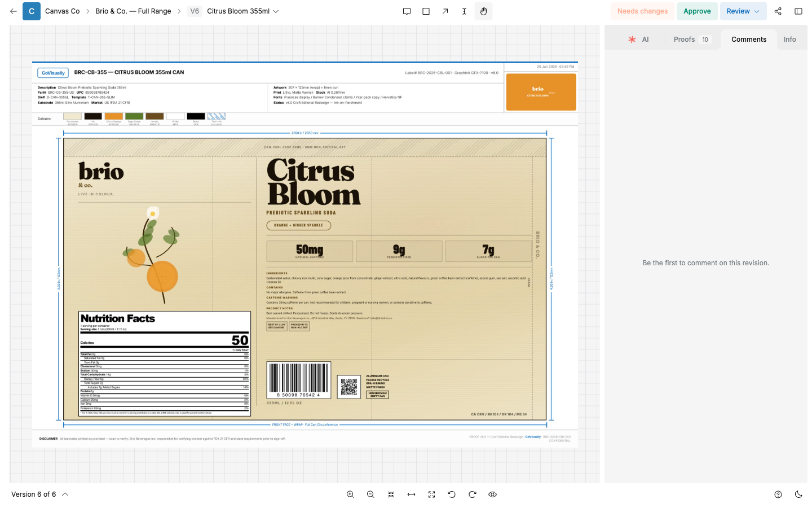Click the Nutrition Facts heading
The image size is (812, 508).
pyautogui.click(x=118, y=318)
